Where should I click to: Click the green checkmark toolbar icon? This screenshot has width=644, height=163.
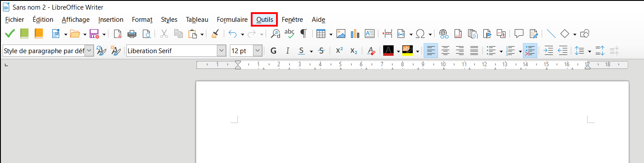(10, 34)
